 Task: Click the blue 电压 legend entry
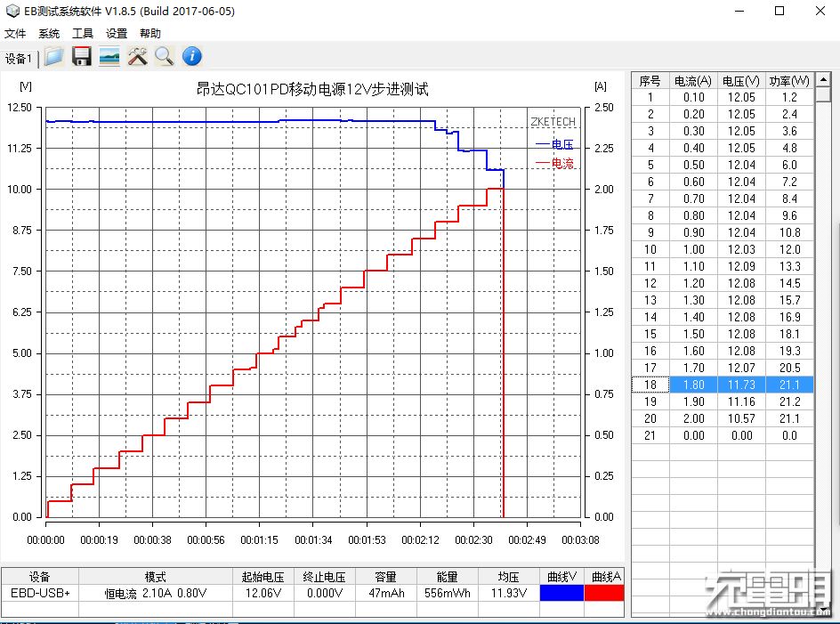554,144
